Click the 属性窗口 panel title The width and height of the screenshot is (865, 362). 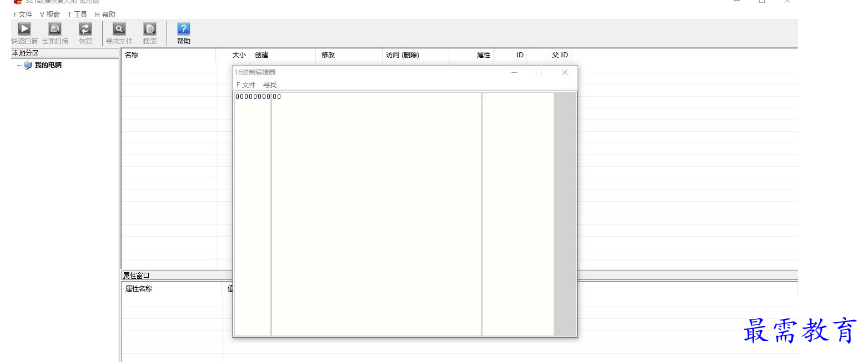(136, 275)
